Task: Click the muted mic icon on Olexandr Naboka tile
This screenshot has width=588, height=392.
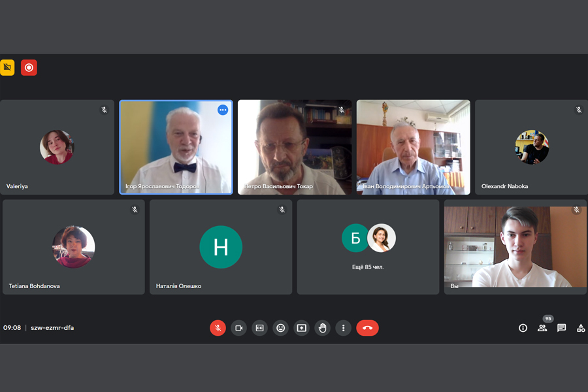Action: [x=579, y=110]
